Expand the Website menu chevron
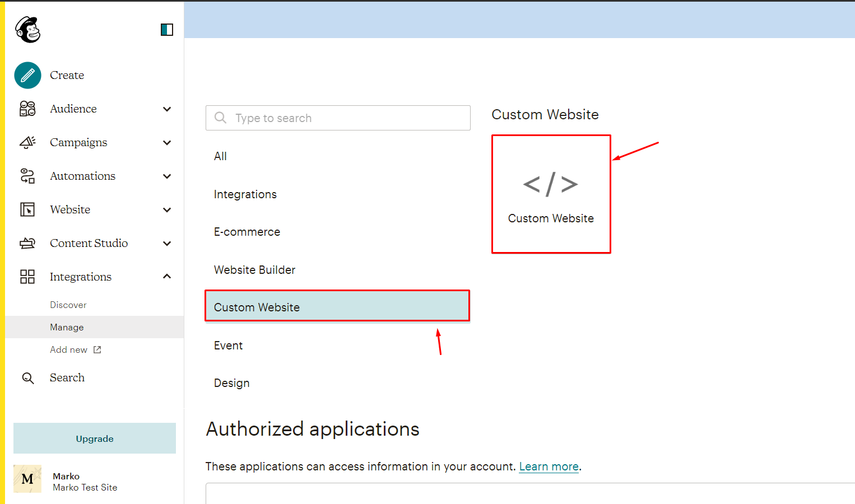 coord(167,209)
